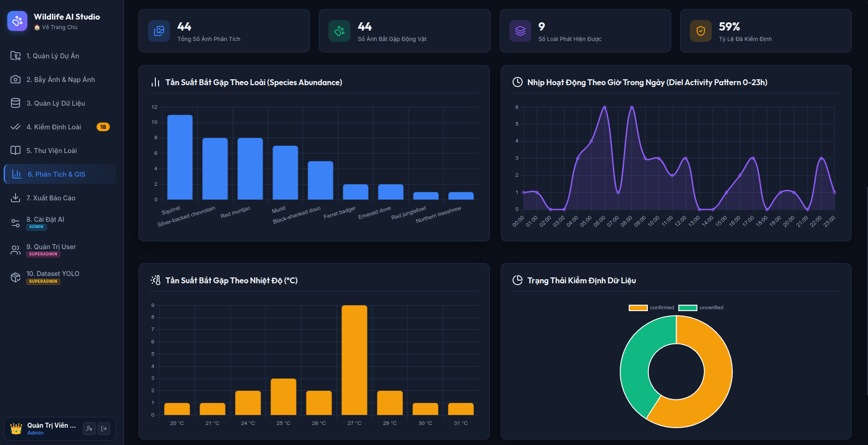Click the 27 °C bar in temperature chart
The width and height of the screenshot is (868, 445).
[x=354, y=360]
